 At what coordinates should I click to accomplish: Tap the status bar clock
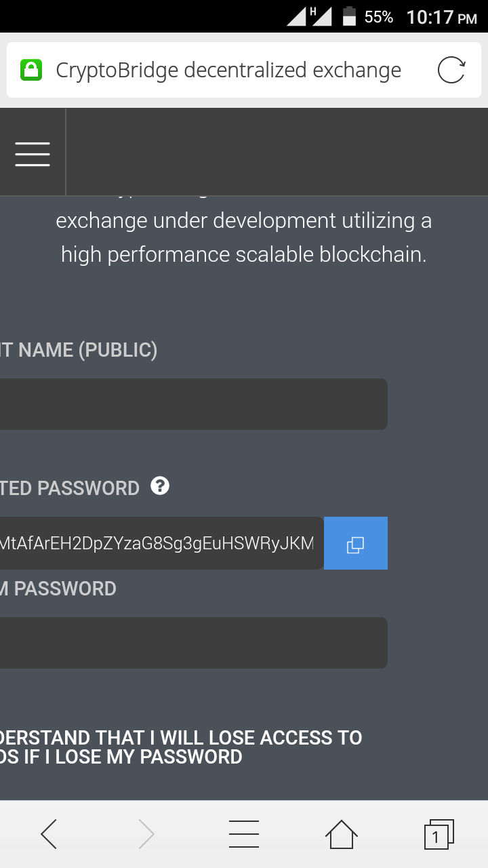[x=442, y=17]
